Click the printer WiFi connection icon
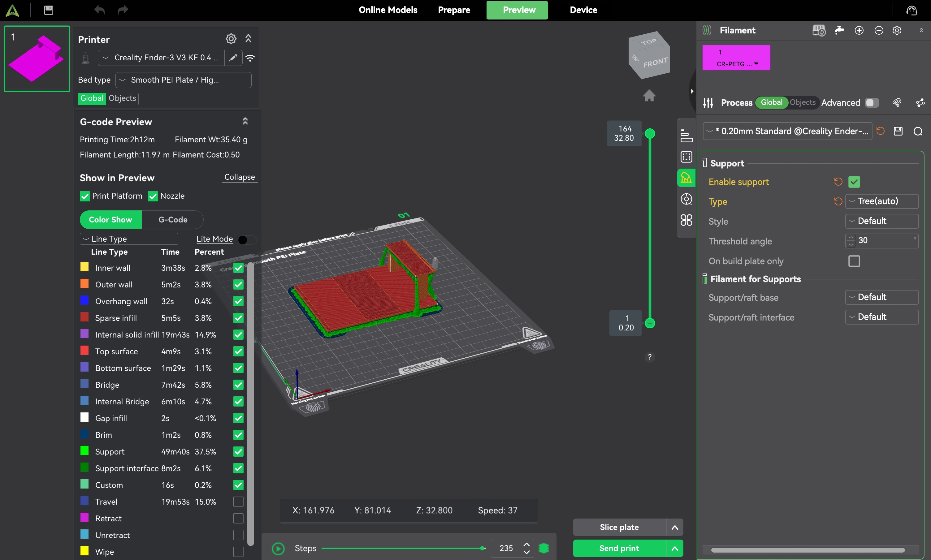Image resolution: width=931 pixels, height=560 pixels. point(250,58)
